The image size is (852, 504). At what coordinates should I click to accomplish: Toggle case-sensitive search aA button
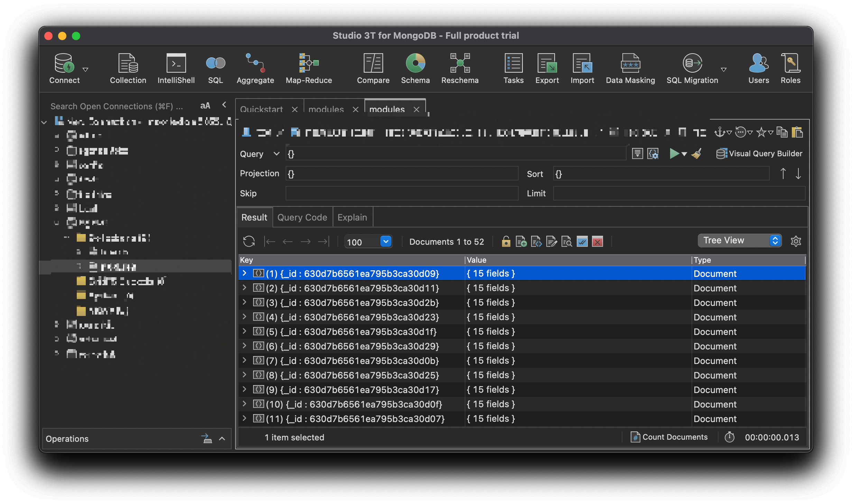pyautogui.click(x=205, y=106)
